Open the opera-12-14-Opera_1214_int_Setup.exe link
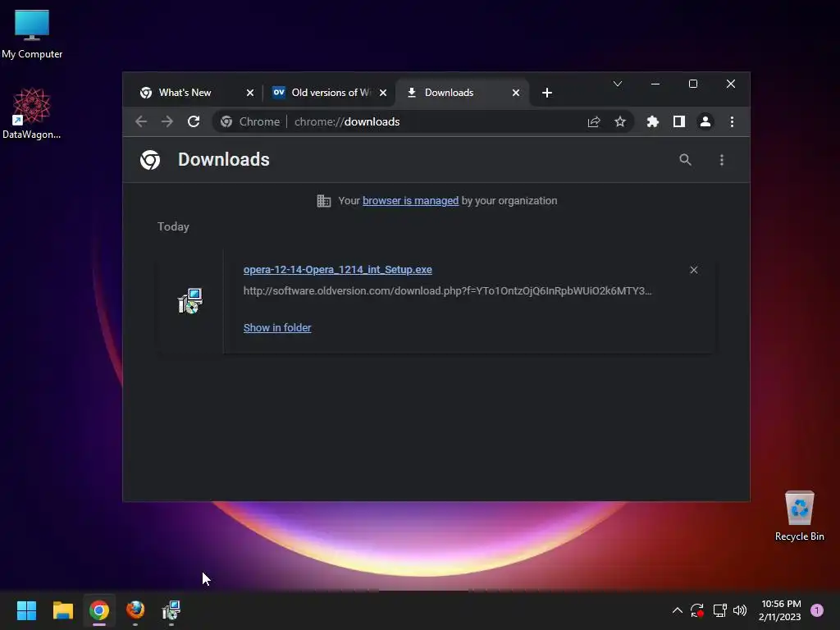840x630 pixels. click(x=337, y=269)
